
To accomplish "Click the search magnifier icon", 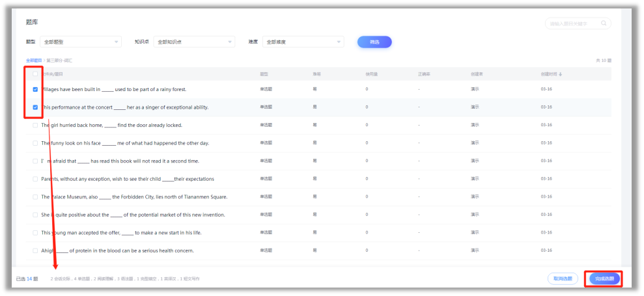I will point(604,23).
